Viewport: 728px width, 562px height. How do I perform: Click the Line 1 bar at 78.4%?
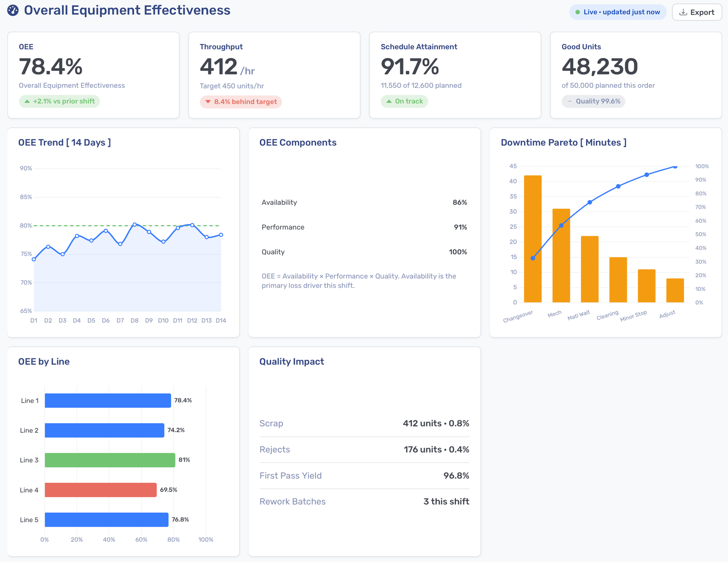coord(108,401)
